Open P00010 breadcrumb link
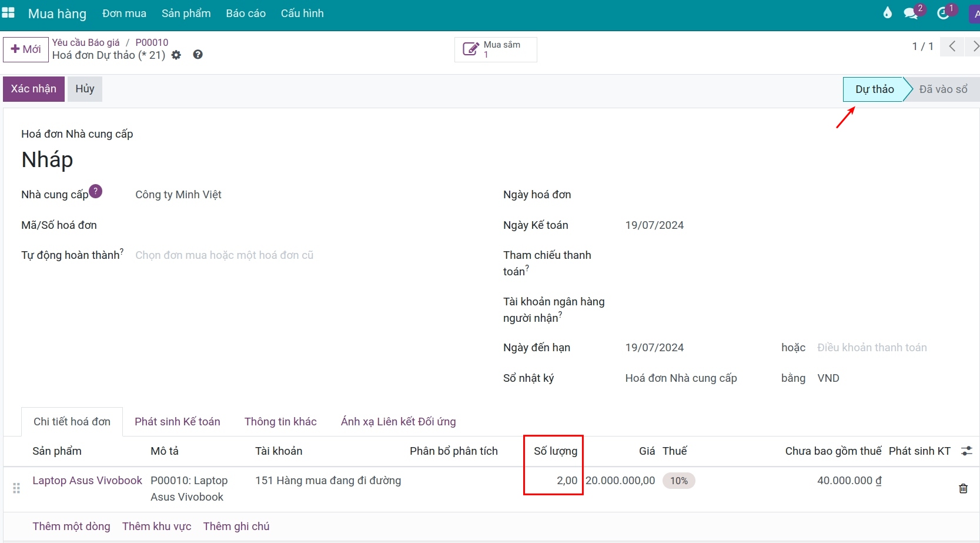 coord(152,42)
